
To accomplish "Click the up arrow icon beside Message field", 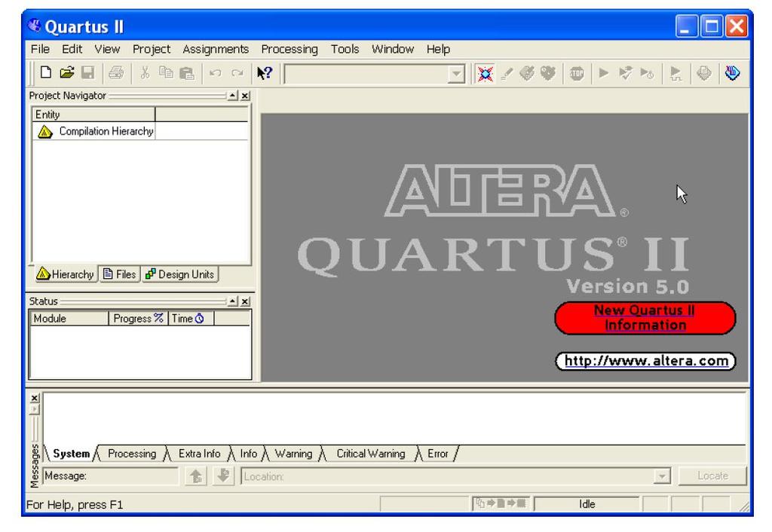I will (195, 476).
